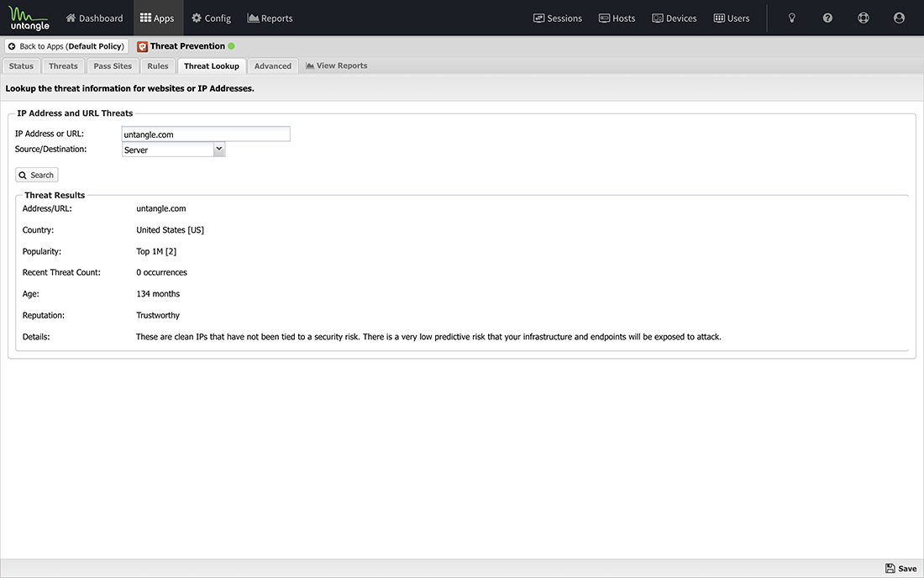The width and height of the screenshot is (924, 578).
Task: Go back to Apps (Default Policy)
Action: pyautogui.click(x=66, y=46)
